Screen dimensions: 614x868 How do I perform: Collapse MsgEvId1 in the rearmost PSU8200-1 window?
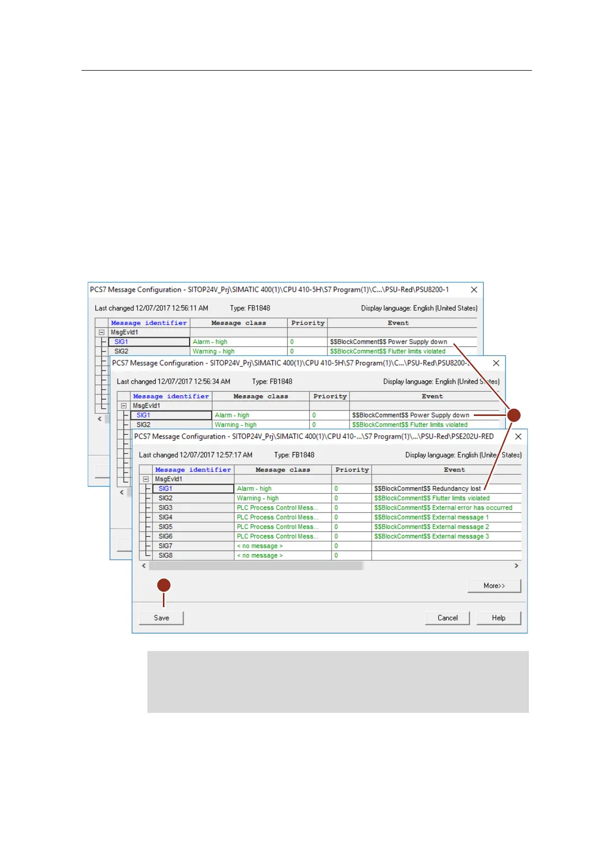click(102, 332)
